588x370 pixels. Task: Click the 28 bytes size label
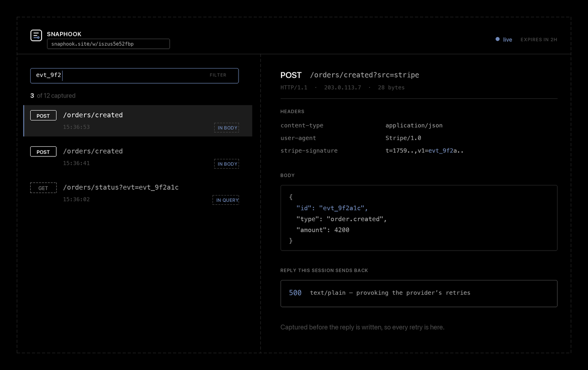[391, 87]
